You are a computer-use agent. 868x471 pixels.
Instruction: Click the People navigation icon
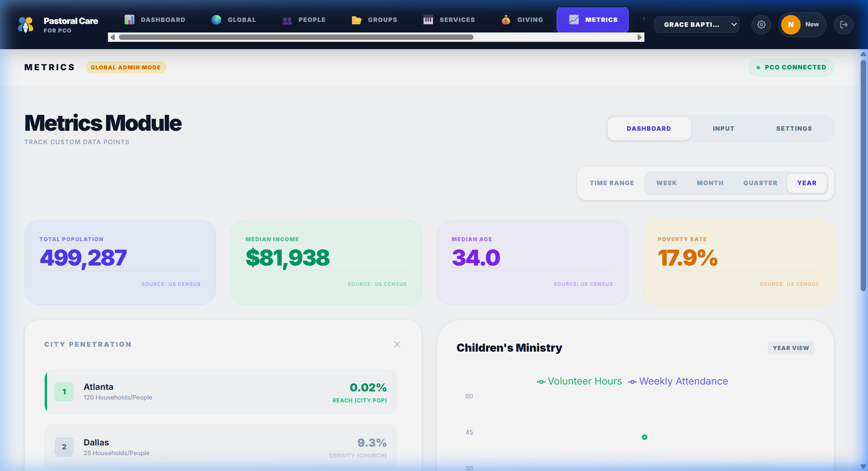(x=286, y=19)
